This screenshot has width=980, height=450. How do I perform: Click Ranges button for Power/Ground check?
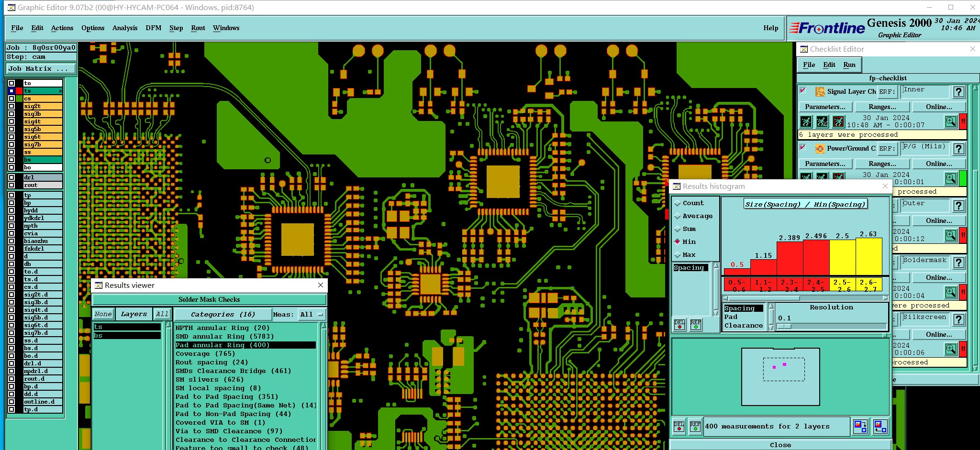[x=882, y=164]
